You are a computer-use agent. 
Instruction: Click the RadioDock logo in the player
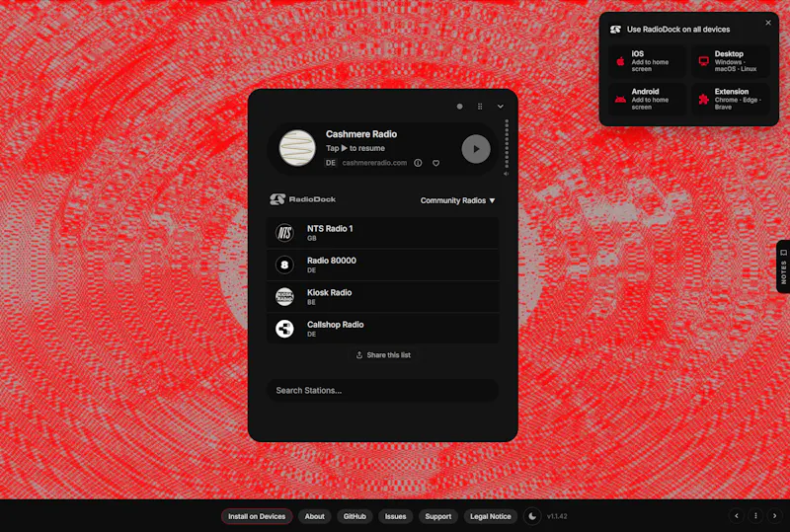303,199
